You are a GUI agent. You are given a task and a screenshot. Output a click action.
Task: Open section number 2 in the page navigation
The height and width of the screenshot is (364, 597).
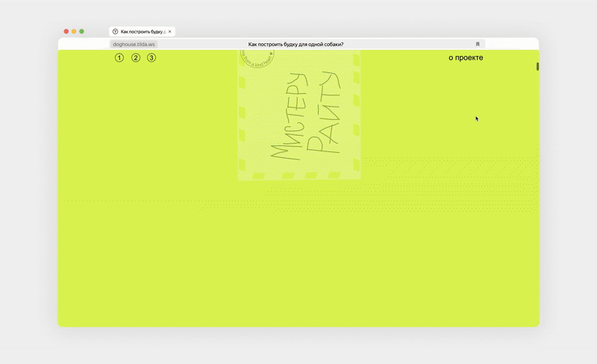(x=136, y=58)
